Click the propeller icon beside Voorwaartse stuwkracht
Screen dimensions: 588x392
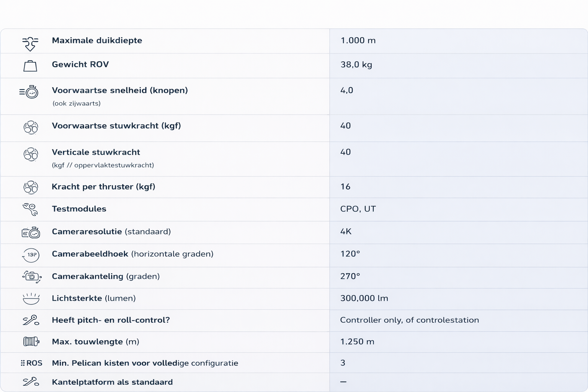coord(31,127)
